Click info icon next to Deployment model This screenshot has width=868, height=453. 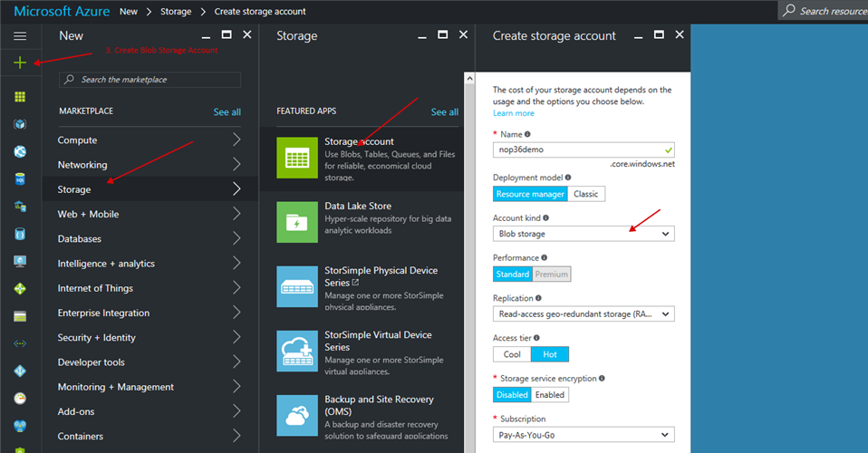click(568, 178)
